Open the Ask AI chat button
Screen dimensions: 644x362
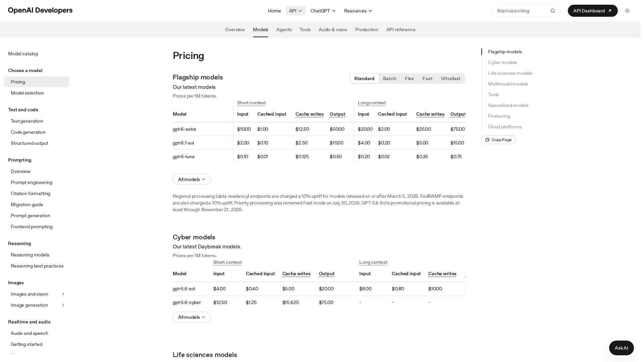click(x=621, y=348)
